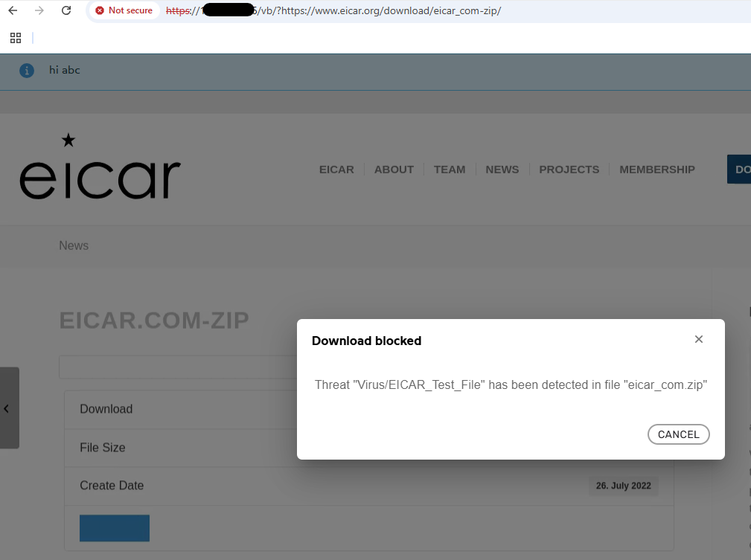
Task: Open the TEAM menu item
Action: click(x=450, y=170)
